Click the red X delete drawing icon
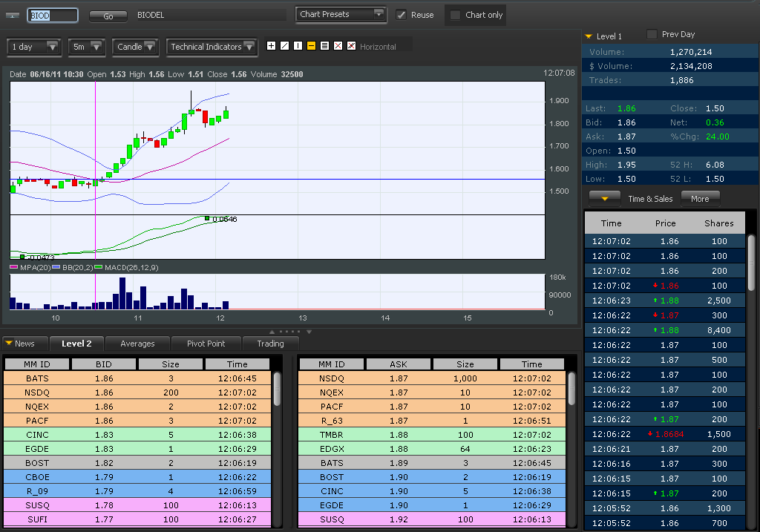The image size is (760, 532). point(338,46)
